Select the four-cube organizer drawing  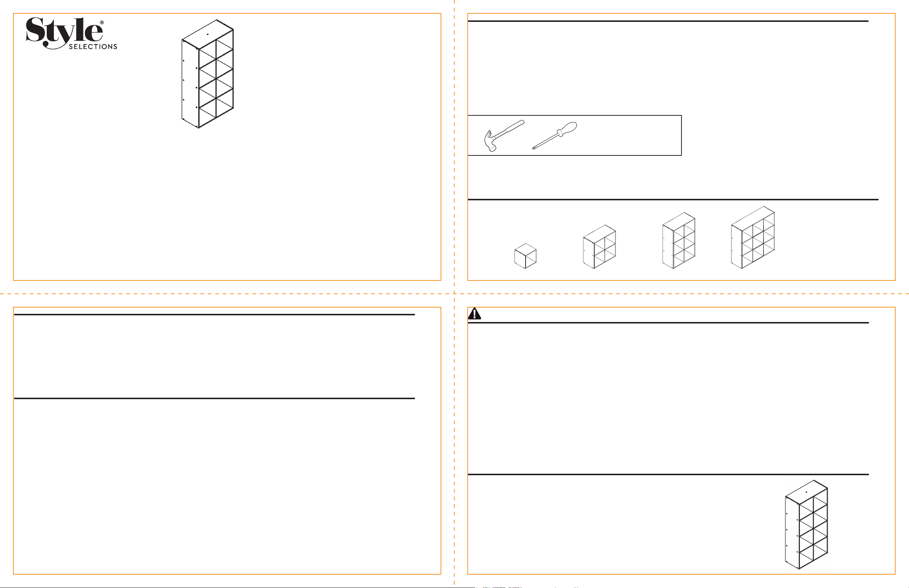tap(599, 247)
